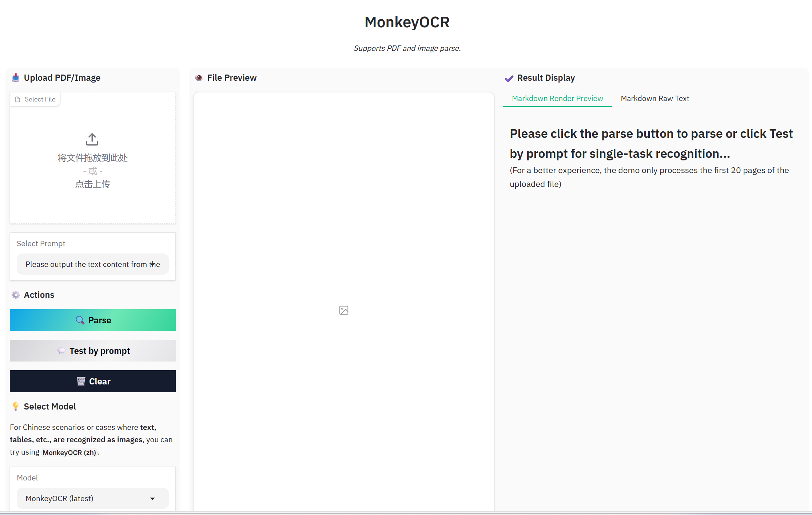Switch to the Markdown Raw Text tab
This screenshot has height=515, width=812.
pos(654,98)
